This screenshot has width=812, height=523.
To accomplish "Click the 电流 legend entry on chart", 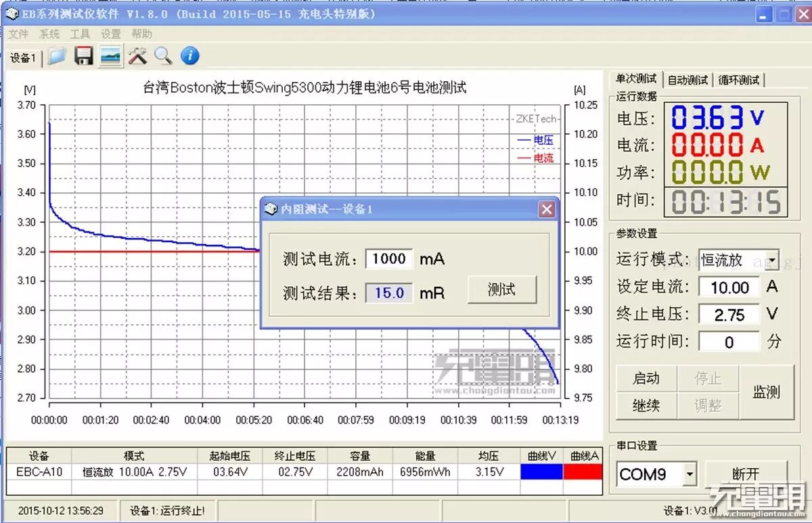I will click(x=536, y=158).
